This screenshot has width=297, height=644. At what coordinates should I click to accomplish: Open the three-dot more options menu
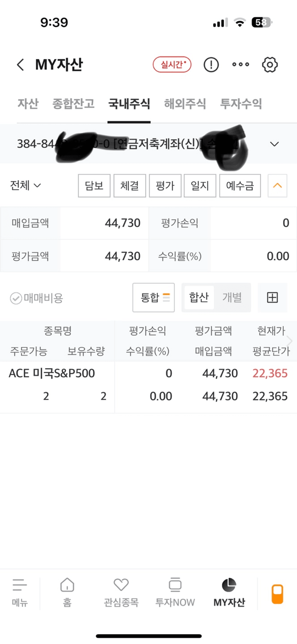(241, 65)
